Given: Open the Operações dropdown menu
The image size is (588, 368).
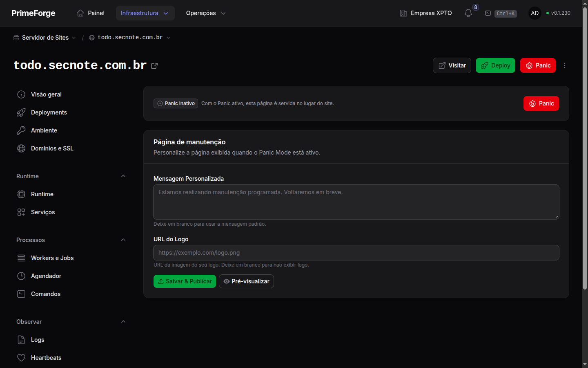Looking at the screenshot, I should (x=206, y=13).
